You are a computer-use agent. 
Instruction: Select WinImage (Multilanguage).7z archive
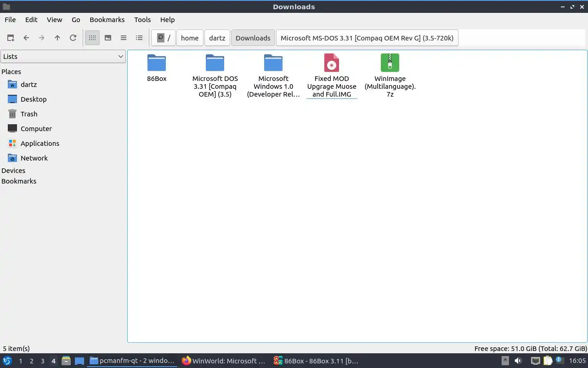390,76
